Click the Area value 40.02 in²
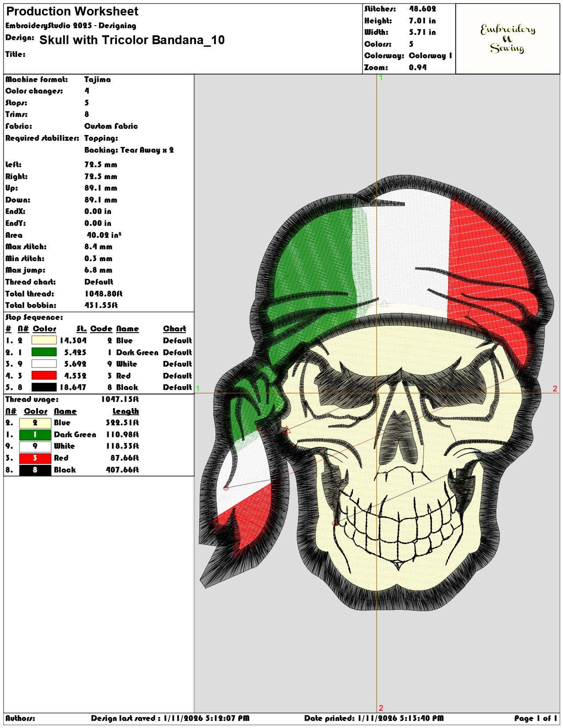Viewport: 563px width, 728px height. tap(104, 235)
